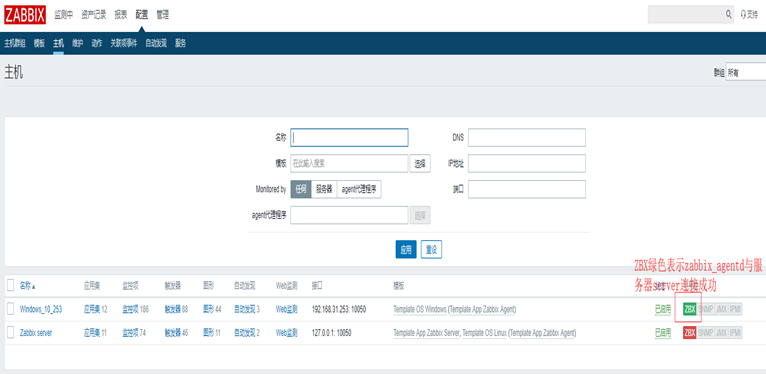This screenshot has width=766, height=374.
Task: Open 触发器 for Zabbix server
Action: (x=173, y=333)
